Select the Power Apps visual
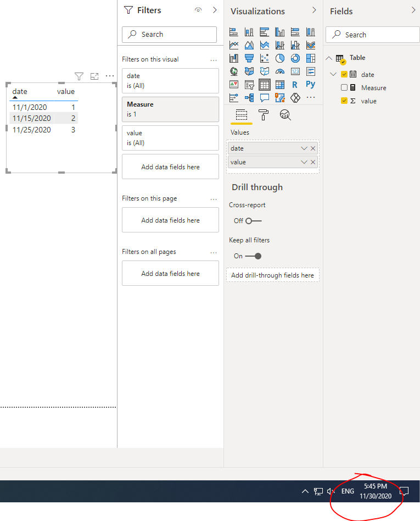This screenshot has width=420, height=521. (x=295, y=98)
